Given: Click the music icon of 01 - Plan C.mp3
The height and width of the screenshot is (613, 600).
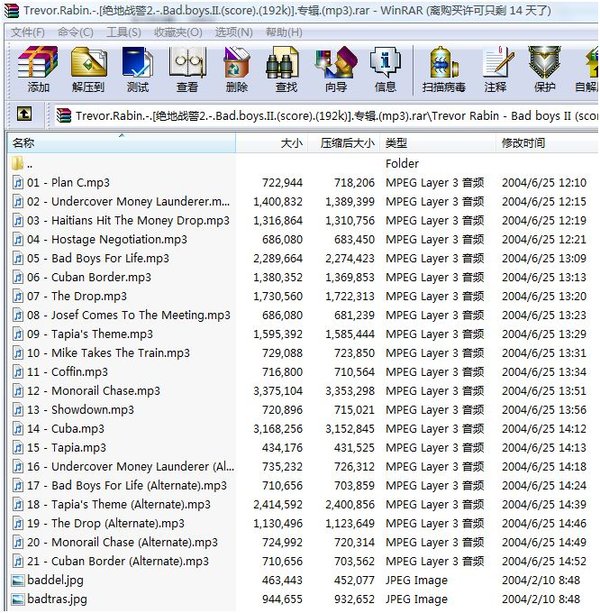Looking at the screenshot, I should pyautogui.click(x=18, y=183).
